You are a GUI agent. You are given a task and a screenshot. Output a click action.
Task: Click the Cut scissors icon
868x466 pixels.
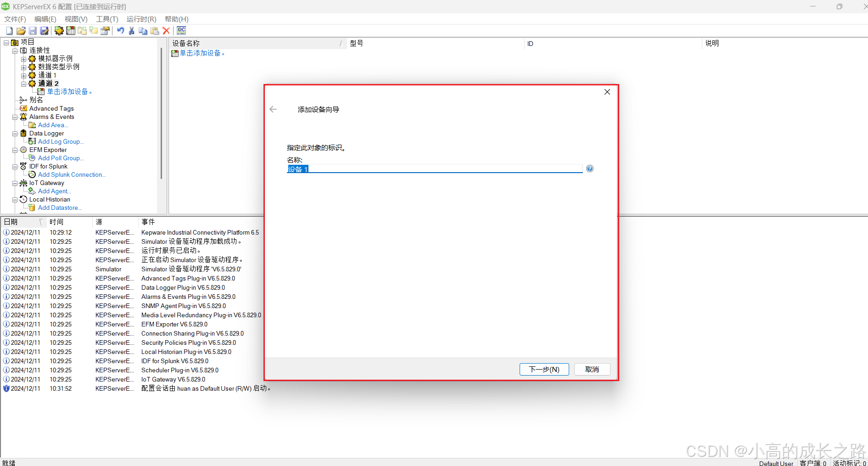pyautogui.click(x=132, y=31)
